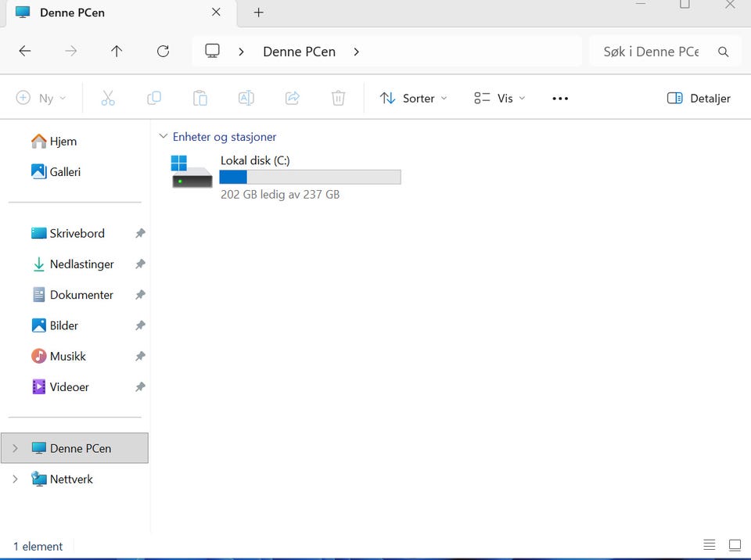Collapse the Enheter og stasjoner group
The width and height of the screenshot is (751, 560).
(x=163, y=136)
